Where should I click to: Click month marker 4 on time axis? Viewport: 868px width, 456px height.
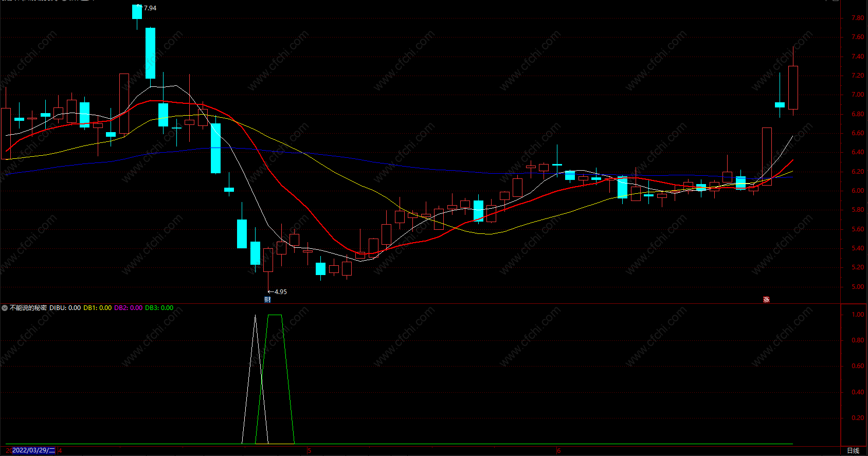(60, 451)
